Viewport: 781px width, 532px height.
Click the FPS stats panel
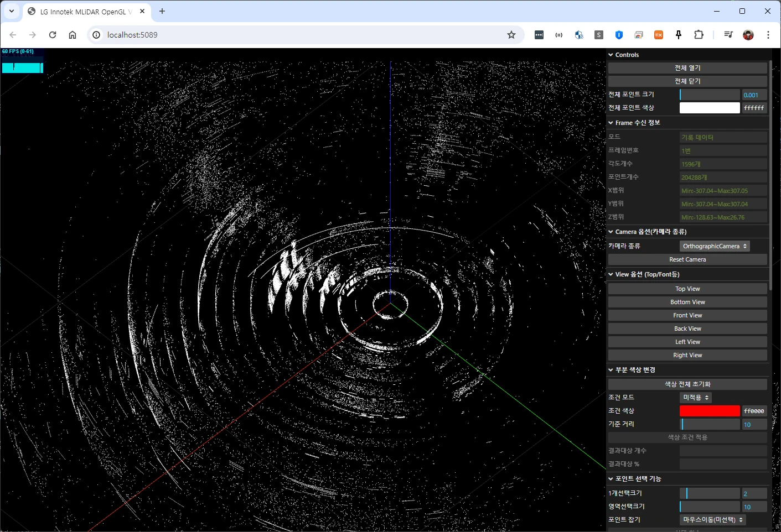(x=22, y=61)
